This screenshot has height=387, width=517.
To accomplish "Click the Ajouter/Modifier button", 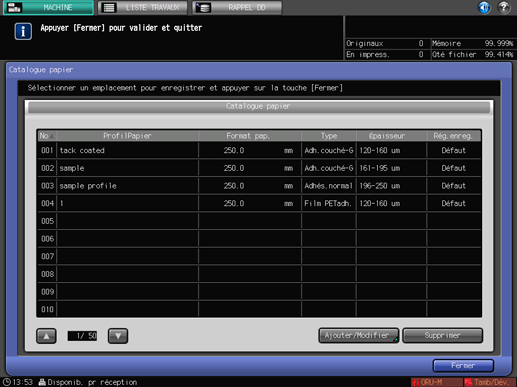I will [359, 335].
